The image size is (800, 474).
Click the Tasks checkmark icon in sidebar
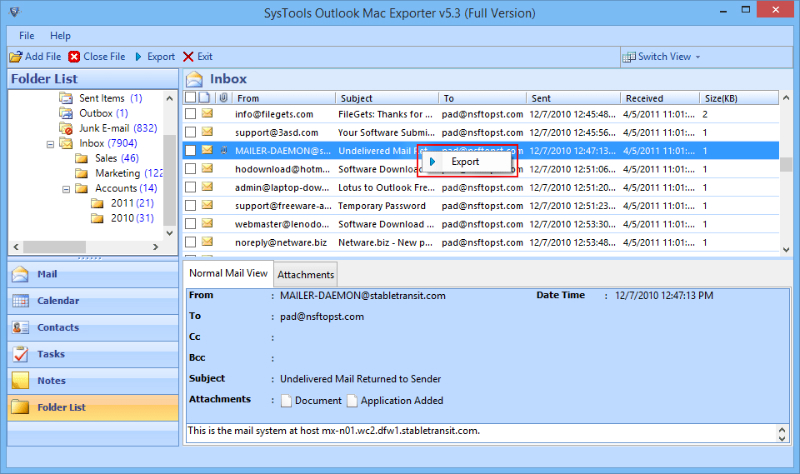click(20, 354)
